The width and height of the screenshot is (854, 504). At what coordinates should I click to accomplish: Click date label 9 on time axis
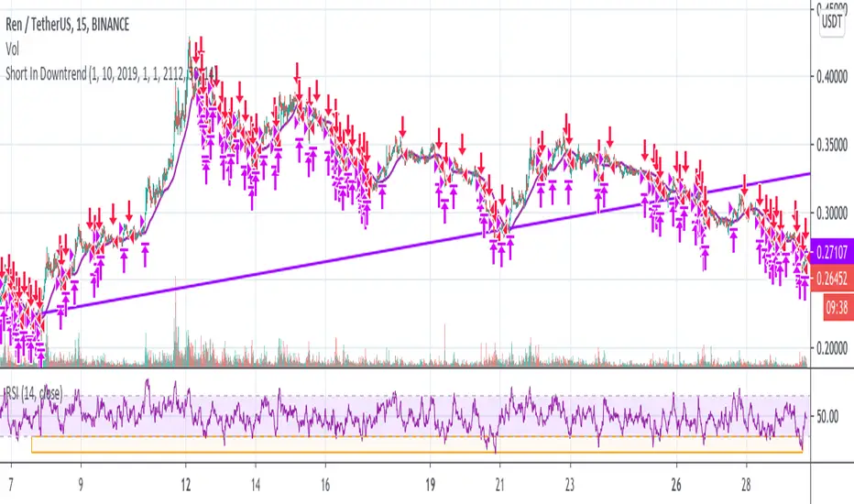pyautogui.click(x=81, y=485)
